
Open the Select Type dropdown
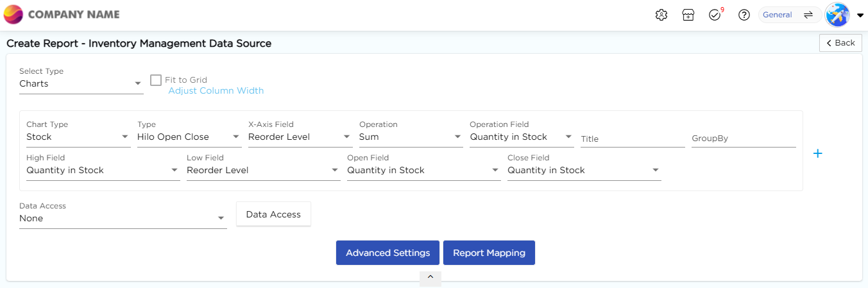(x=81, y=84)
